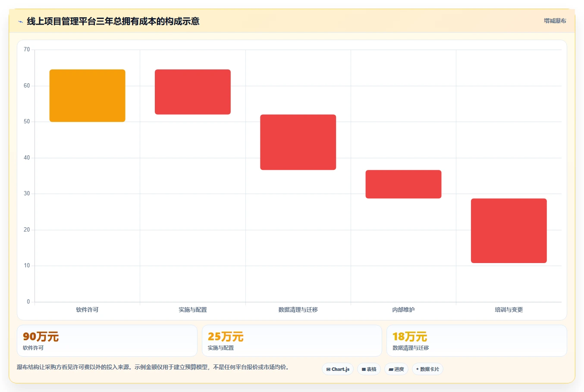Screen dimensions: 584x392
Task: Click the x-axis label 实施与配置
Action: click(x=193, y=310)
